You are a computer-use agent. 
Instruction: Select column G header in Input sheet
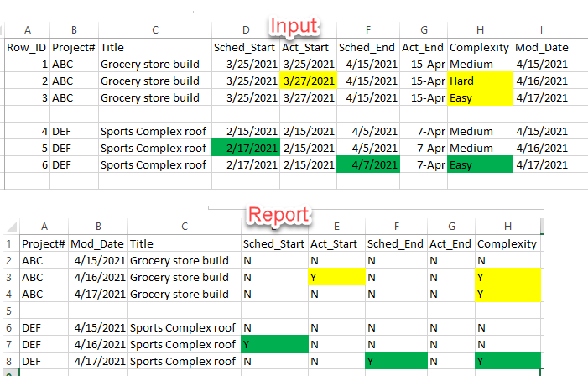pos(424,30)
